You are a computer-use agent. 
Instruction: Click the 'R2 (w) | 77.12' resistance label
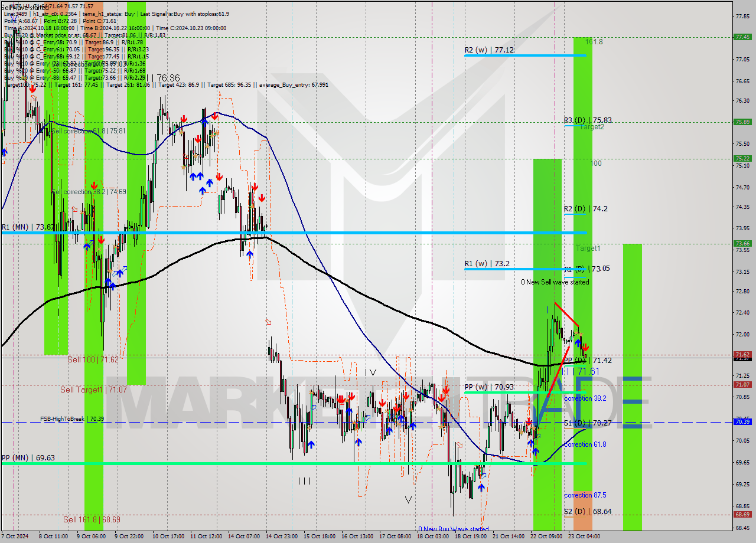[488, 50]
